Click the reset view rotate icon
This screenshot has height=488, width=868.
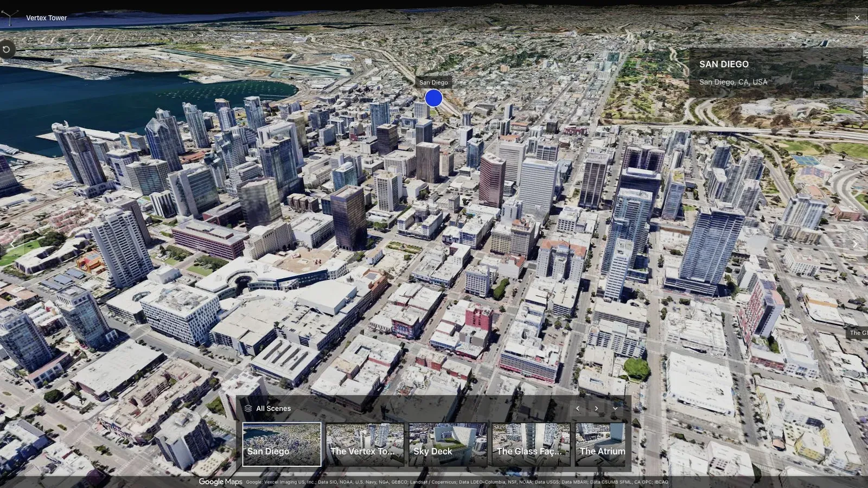pos(7,49)
